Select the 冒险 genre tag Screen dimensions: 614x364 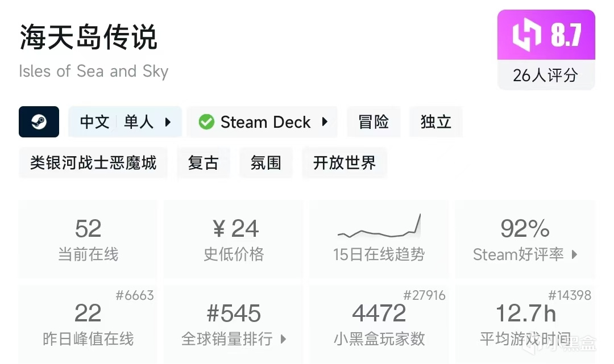pos(374,122)
